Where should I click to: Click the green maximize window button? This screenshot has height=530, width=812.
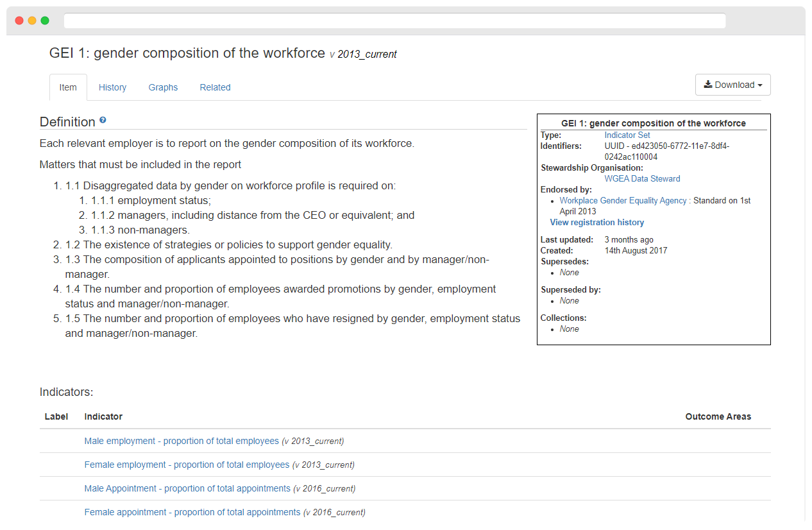(45, 21)
